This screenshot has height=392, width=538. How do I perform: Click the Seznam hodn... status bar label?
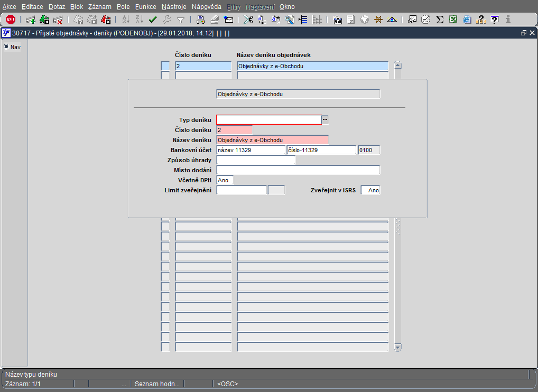[157, 384]
